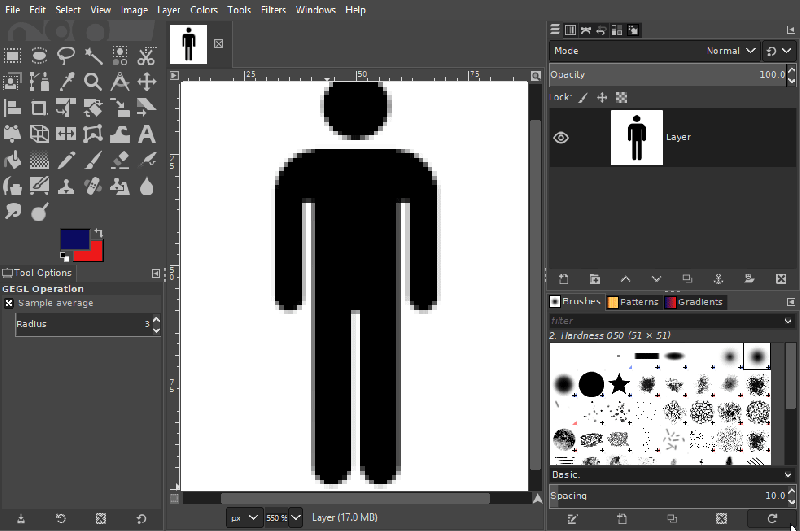The width and height of the screenshot is (800, 531).
Task: Duplicate the current layer
Action: click(687, 279)
